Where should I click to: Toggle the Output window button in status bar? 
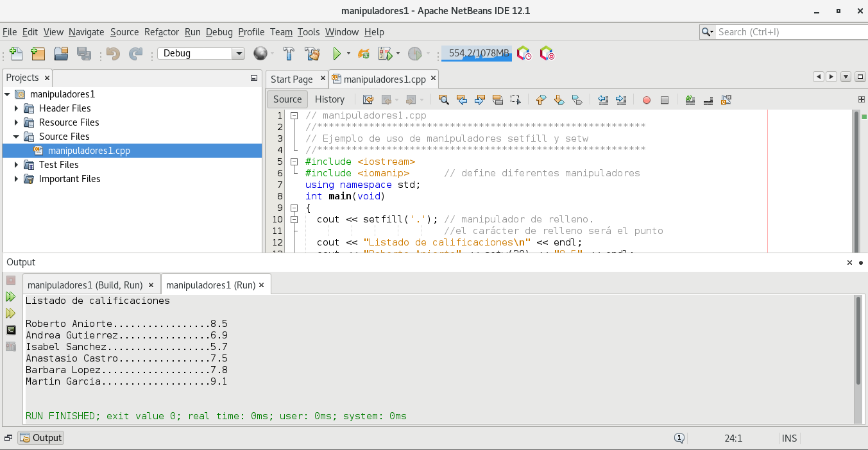coord(40,438)
